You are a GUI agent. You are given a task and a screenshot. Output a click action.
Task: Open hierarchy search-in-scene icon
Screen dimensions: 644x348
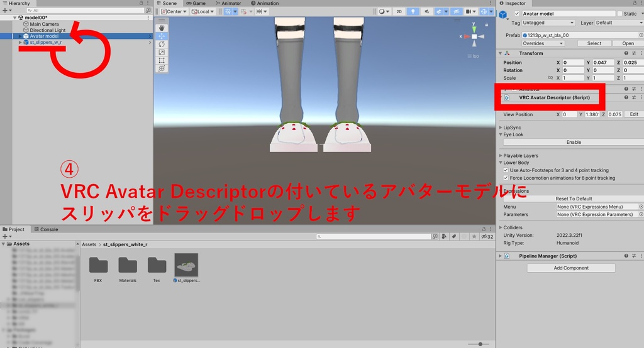[x=148, y=10]
